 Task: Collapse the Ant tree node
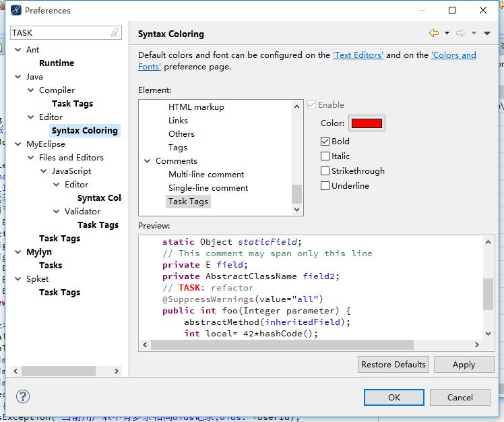tap(18, 50)
